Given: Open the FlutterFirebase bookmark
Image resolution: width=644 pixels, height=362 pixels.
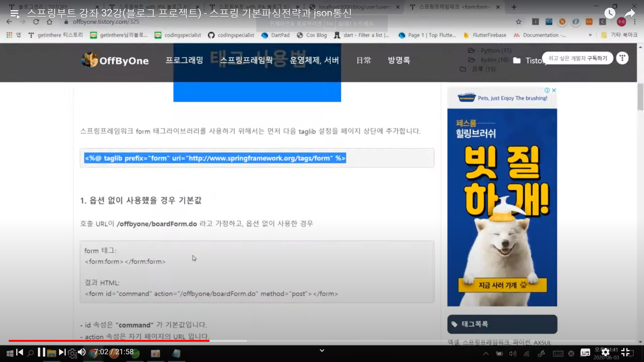Looking at the screenshot, I should click(485, 35).
